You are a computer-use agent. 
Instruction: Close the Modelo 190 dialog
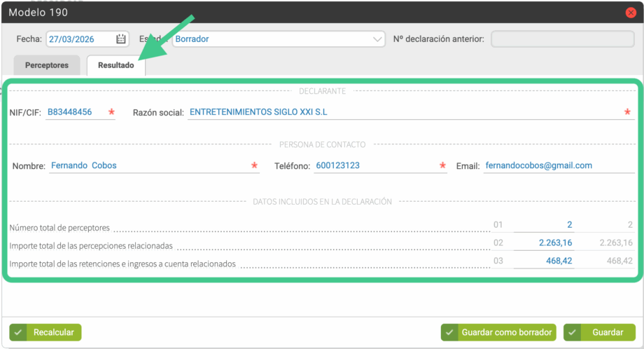tap(631, 13)
